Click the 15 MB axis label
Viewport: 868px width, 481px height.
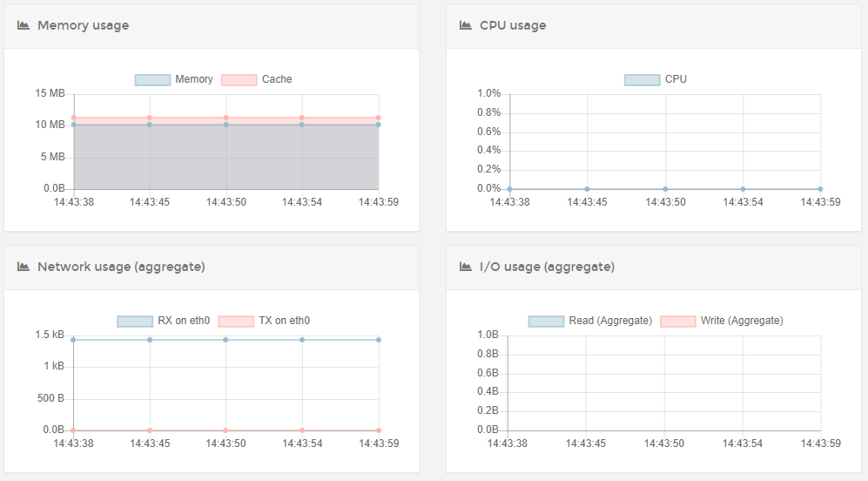point(50,93)
